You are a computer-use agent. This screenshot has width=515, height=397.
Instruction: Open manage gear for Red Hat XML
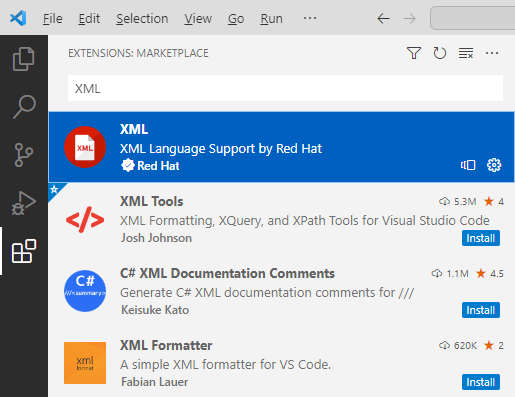pyautogui.click(x=494, y=165)
